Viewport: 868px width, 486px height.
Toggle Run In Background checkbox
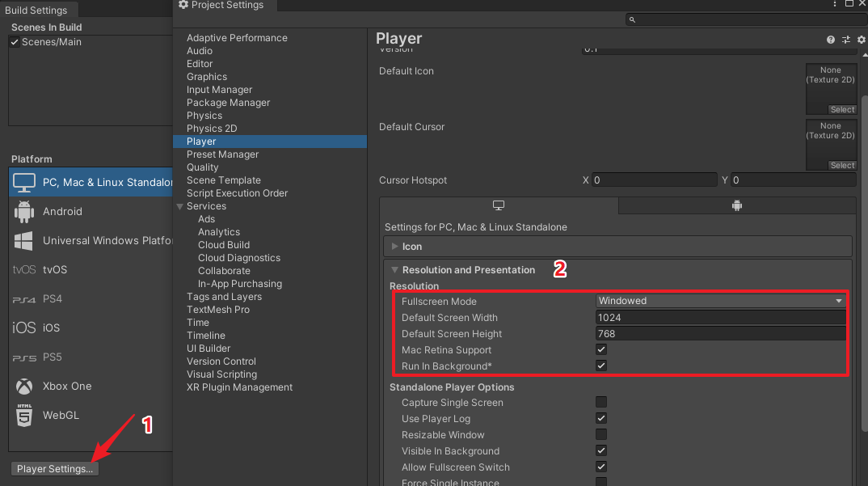pos(601,366)
